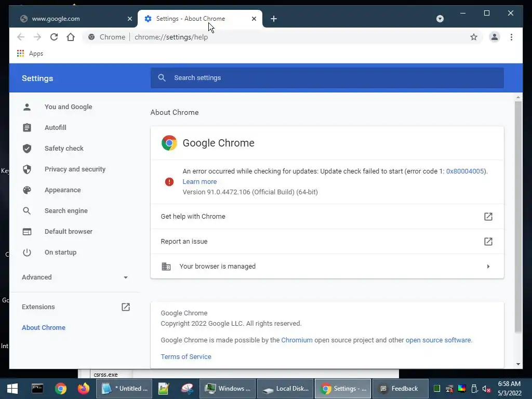Expand the Advanced settings section
This screenshot has height=399, width=532.
75,277
